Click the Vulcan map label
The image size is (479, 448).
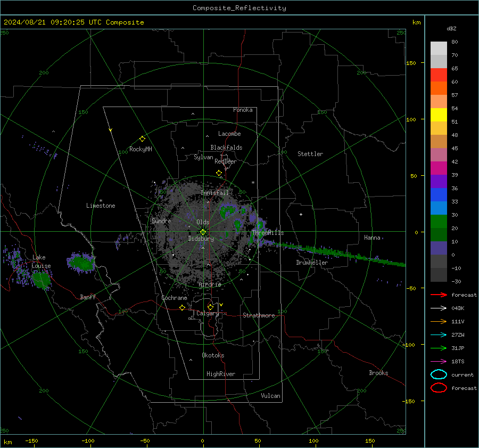click(x=270, y=396)
